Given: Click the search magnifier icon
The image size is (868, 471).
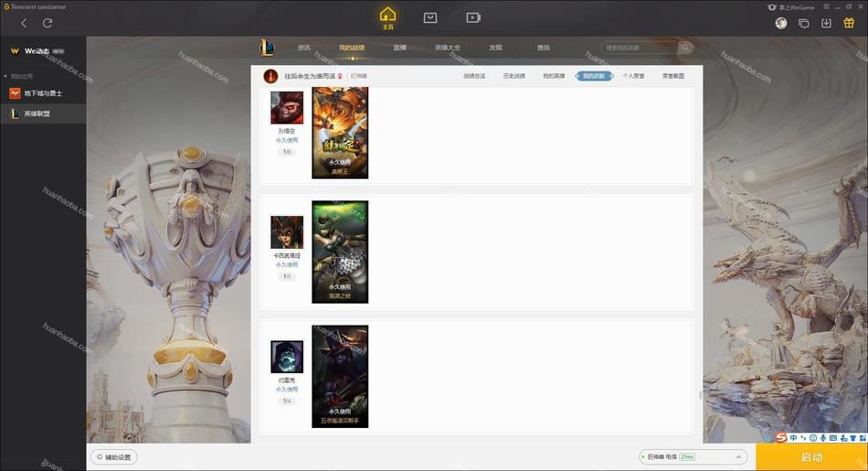Looking at the screenshot, I should (685, 48).
